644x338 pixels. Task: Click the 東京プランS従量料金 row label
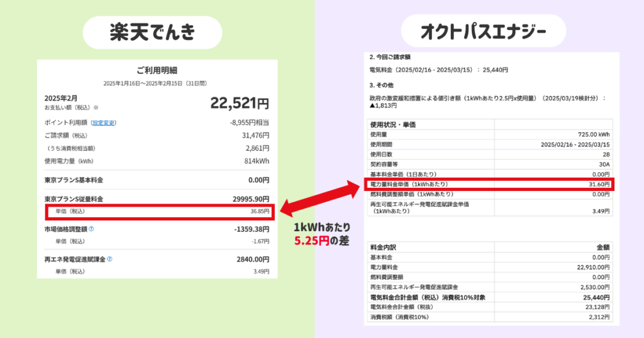click(74, 199)
